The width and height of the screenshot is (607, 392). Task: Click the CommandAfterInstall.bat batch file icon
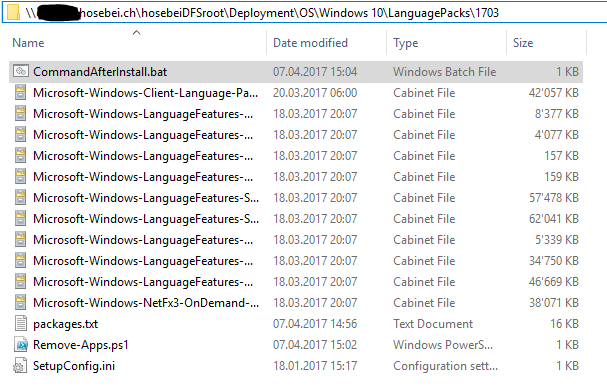(21, 71)
